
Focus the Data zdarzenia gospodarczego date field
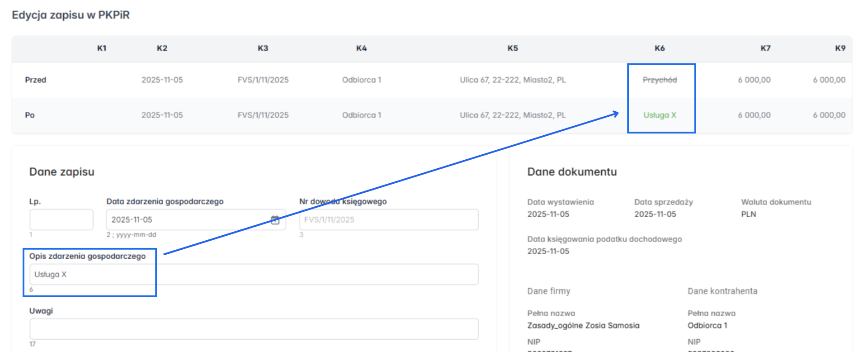coord(196,219)
